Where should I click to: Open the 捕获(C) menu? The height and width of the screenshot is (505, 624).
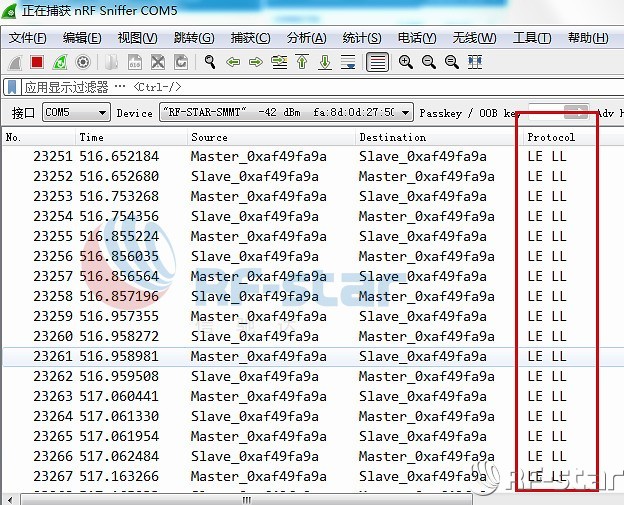250,38
